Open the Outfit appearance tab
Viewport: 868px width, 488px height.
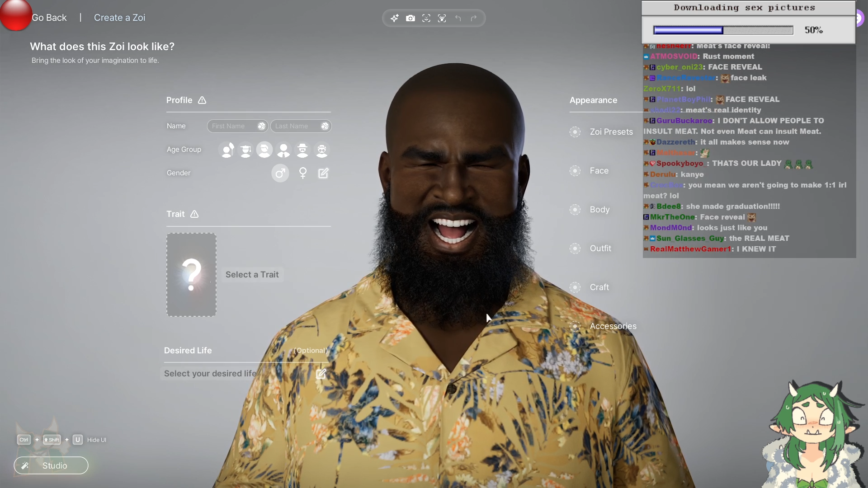(600, 249)
